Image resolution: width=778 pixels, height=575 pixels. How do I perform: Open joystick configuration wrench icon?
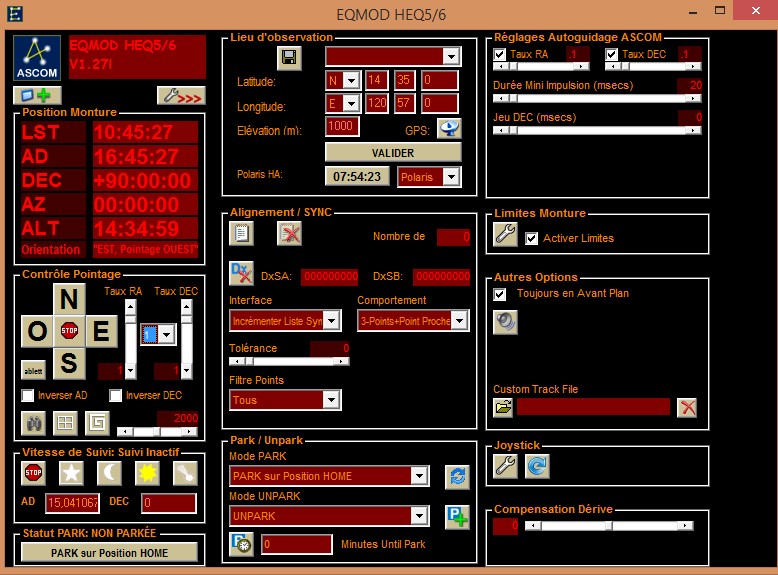click(506, 466)
